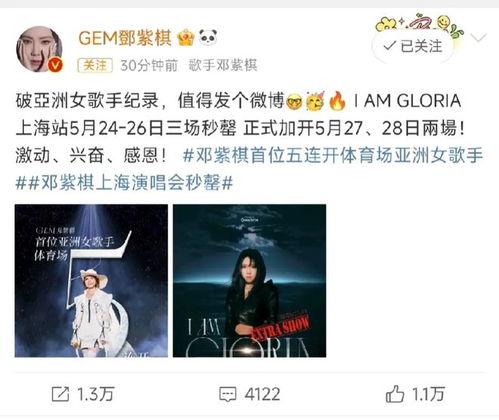View the 首位亚洲女歌手体育场 poster image
The width and height of the screenshot is (499, 420).
pyautogui.click(x=91, y=281)
